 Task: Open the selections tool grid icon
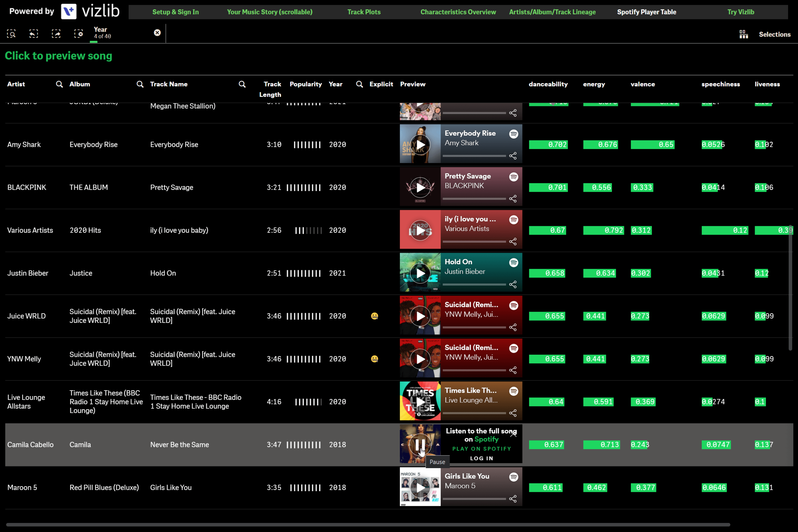click(744, 34)
